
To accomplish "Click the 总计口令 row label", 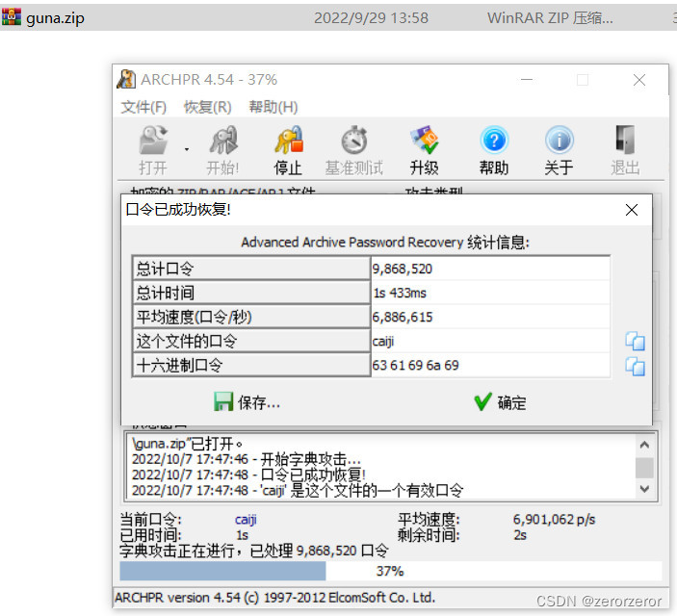I will coord(251,269).
